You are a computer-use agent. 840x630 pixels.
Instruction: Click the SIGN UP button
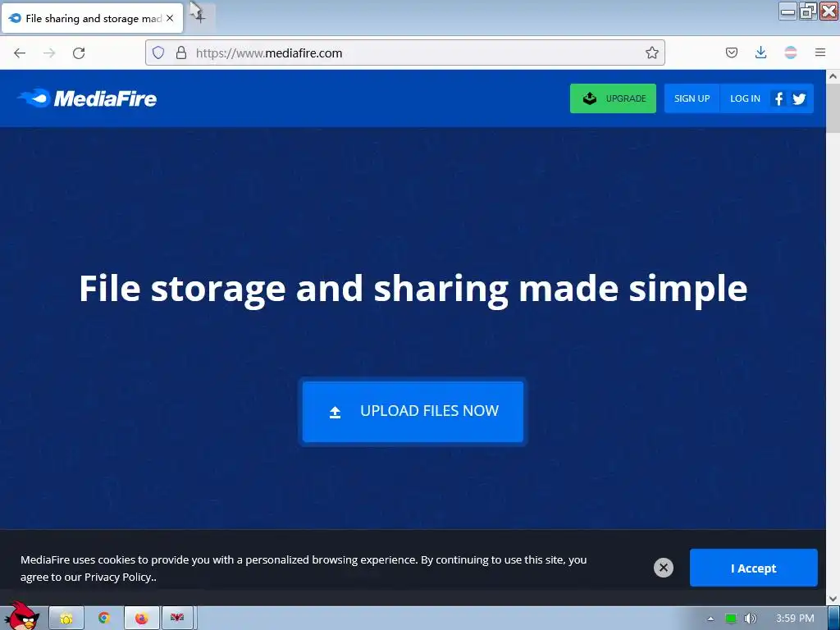(x=692, y=98)
